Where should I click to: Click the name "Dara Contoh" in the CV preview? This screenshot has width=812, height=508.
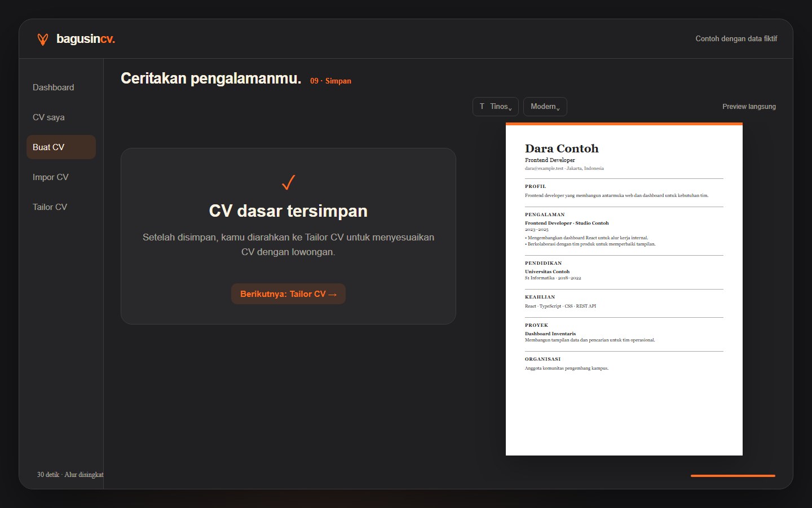click(562, 148)
